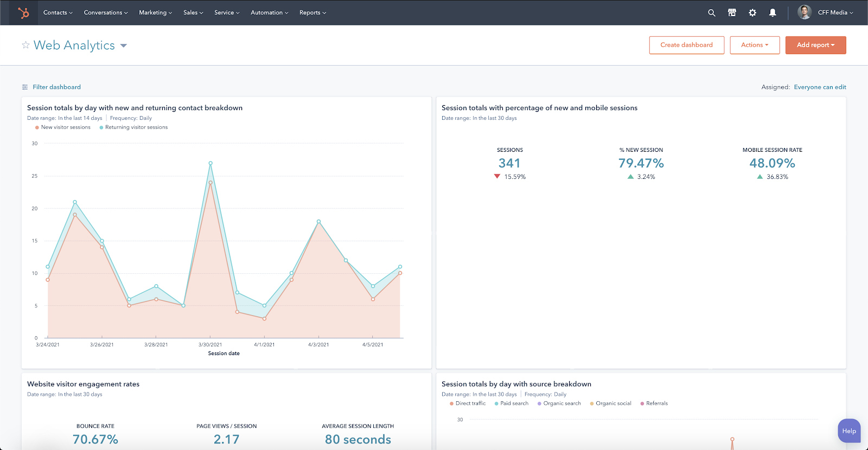Click the 79.47% new session value
The image size is (868, 450).
click(641, 163)
